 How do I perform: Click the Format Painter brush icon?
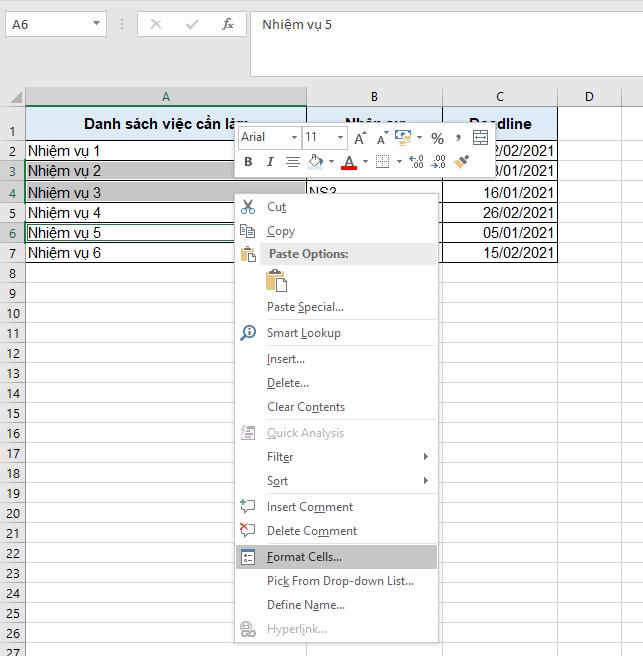[462, 162]
